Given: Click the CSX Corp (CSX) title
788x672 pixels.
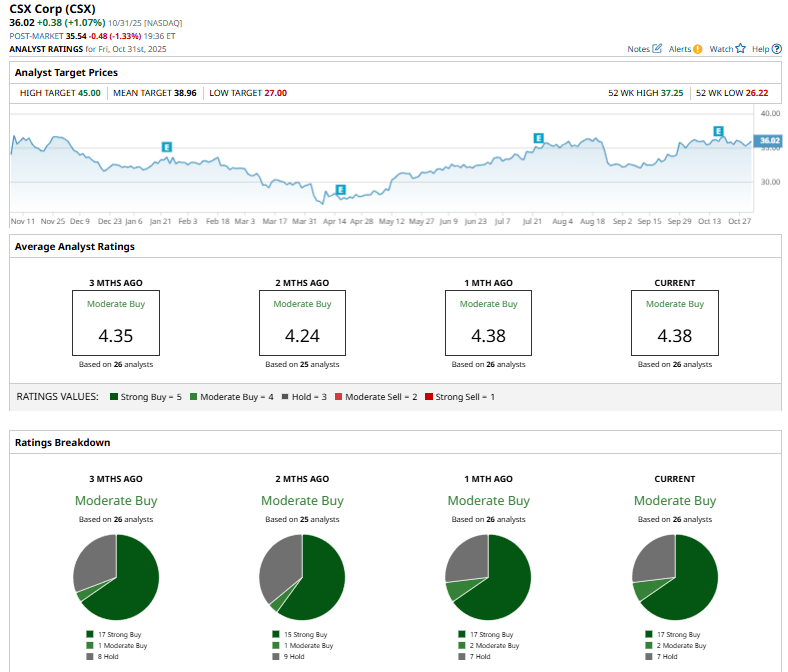Looking at the screenshot, I should tap(60, 10).
